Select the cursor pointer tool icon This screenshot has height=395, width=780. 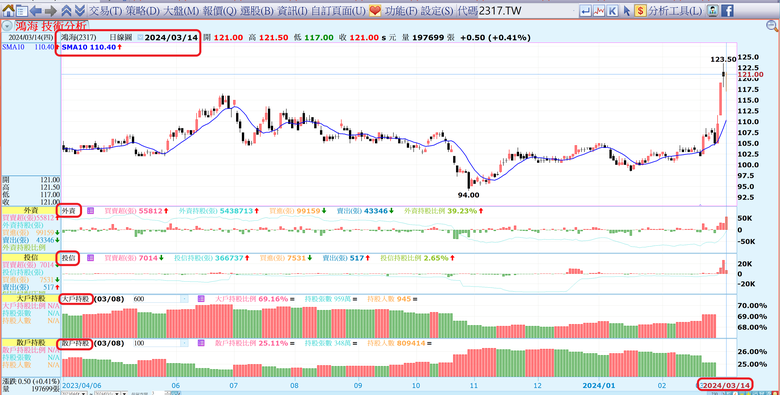(627, 10)
